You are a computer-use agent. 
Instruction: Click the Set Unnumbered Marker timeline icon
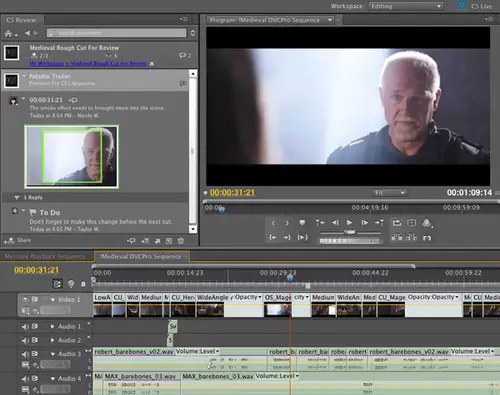tap(83, 284)
